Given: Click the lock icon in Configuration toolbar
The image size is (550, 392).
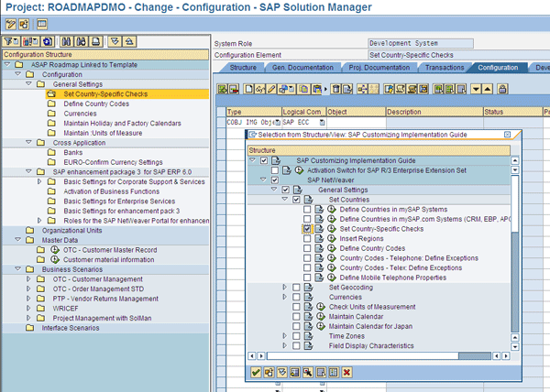Looking at the screenshot, I should pos(502,89).
